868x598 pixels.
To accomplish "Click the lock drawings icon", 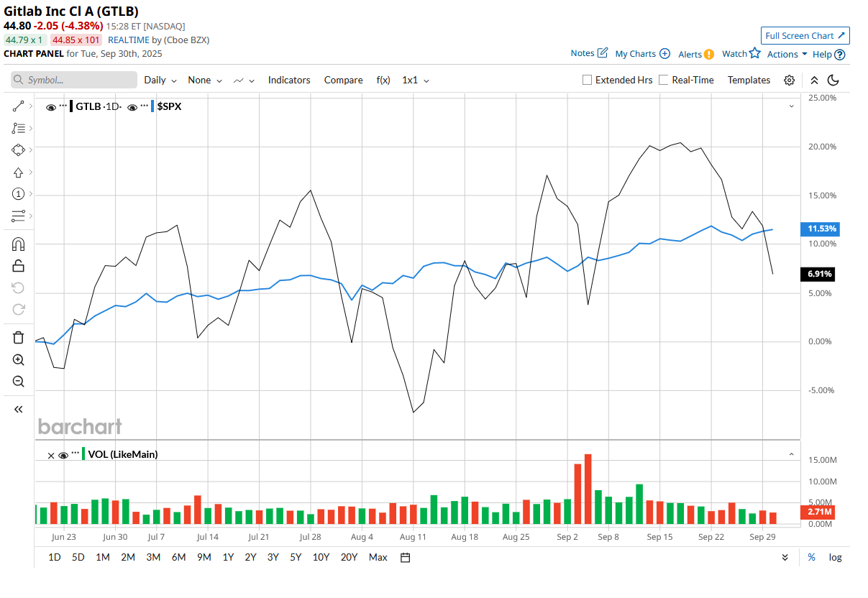I will 19,266.
